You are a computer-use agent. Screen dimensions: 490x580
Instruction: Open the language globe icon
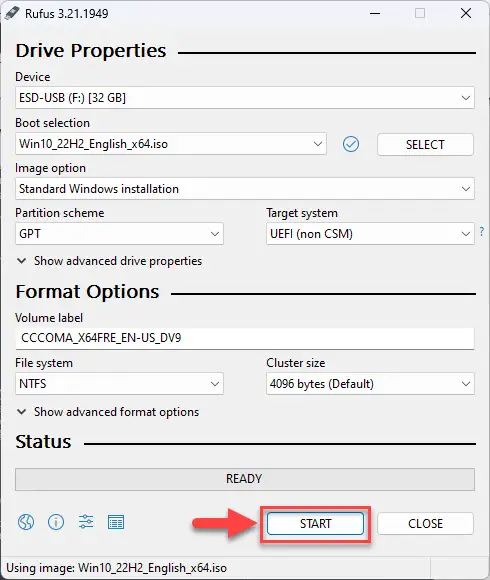tap(26, 522)
